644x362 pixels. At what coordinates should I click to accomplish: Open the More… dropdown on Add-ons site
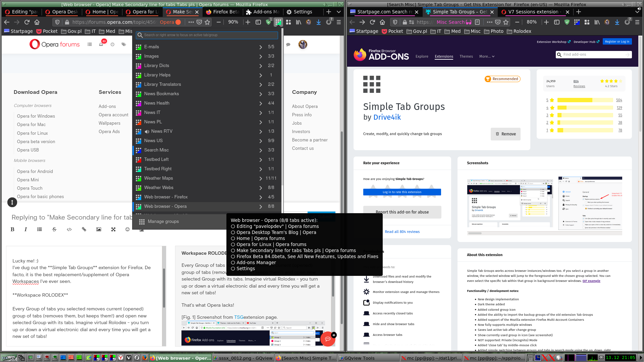click(x=487, y=56)
